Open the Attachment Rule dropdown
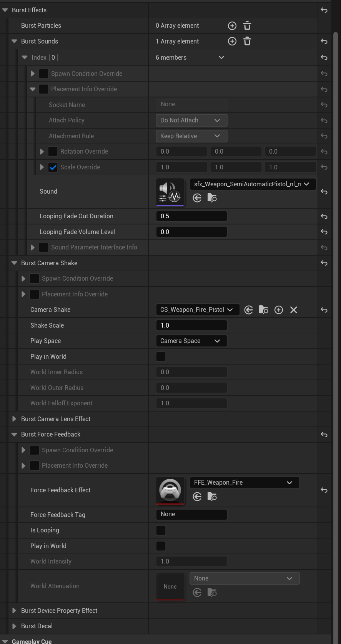 coord(191,136)
